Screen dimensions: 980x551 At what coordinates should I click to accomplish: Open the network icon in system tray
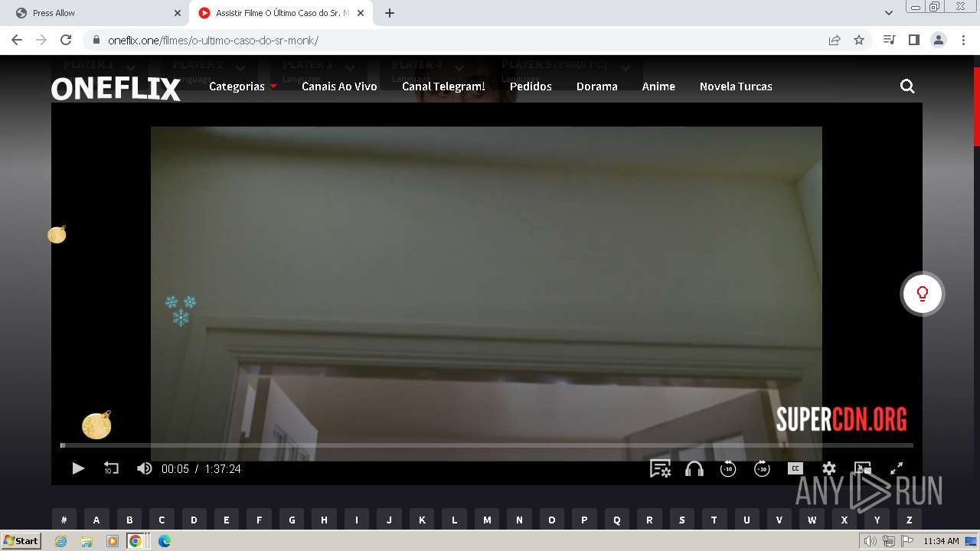(888, 542)
